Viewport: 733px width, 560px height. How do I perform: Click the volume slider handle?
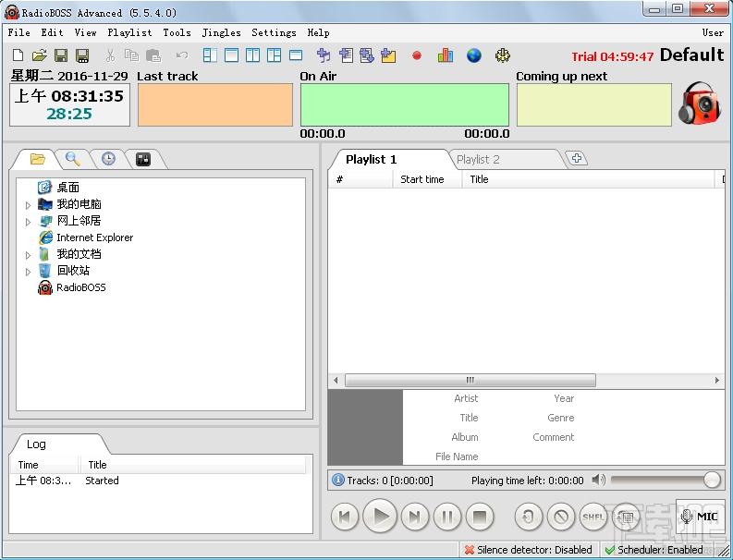tap(712, 481)
